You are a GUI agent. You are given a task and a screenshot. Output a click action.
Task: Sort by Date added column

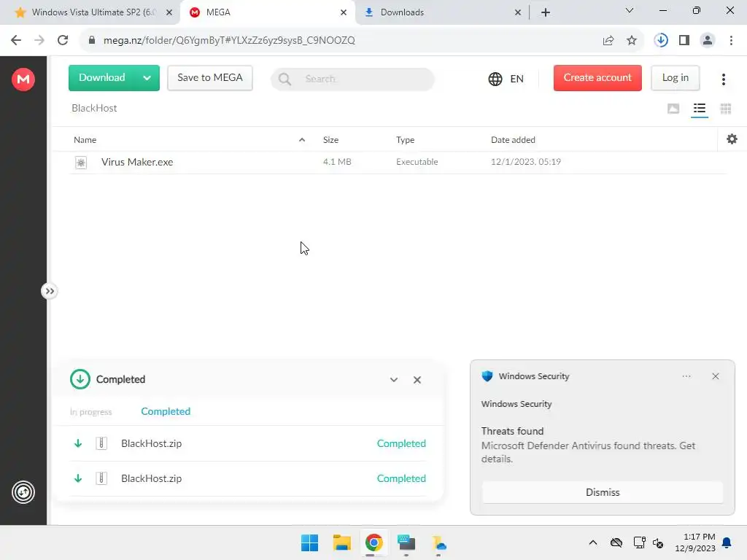tap(513, 139)
